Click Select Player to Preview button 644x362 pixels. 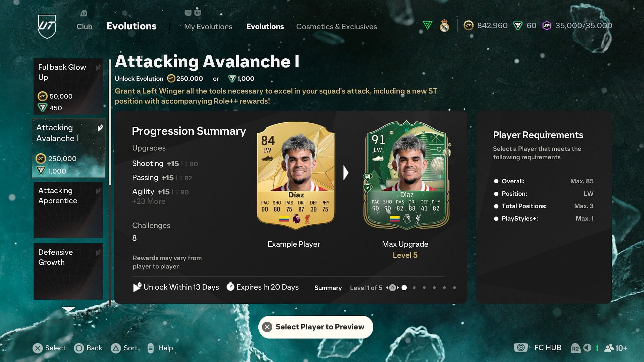coord(316,327)
